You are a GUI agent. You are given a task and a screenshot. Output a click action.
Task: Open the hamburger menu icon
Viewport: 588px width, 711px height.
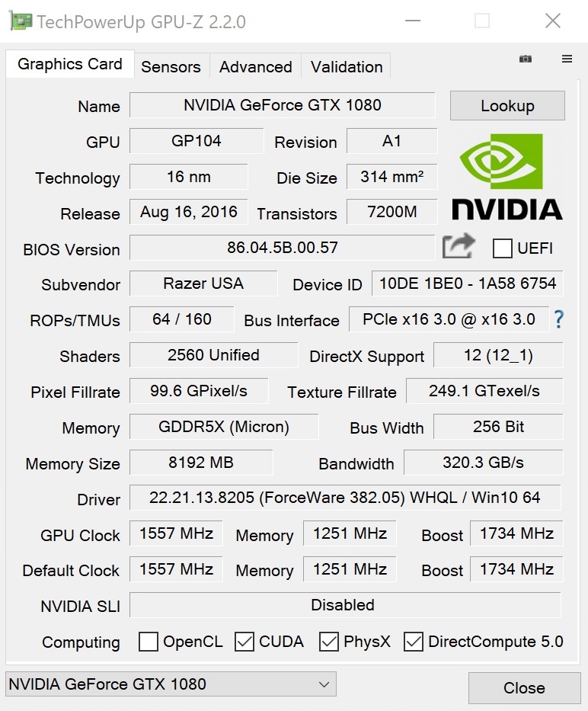(x=567, y=59)
